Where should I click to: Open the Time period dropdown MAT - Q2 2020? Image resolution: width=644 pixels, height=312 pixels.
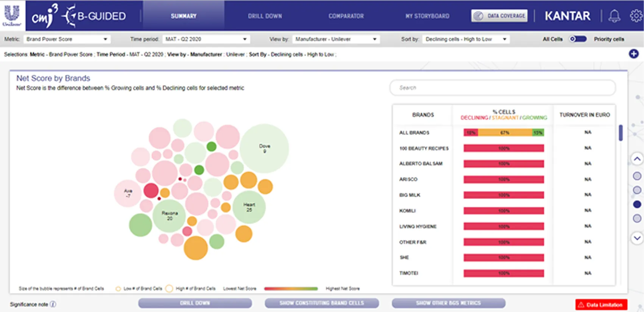206,39
